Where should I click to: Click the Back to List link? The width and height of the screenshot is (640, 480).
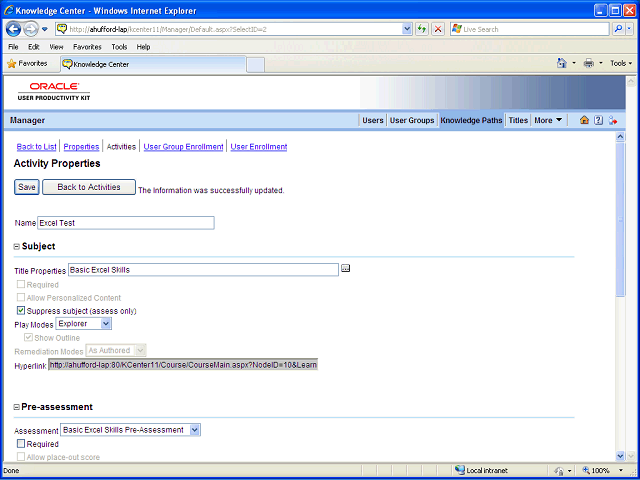[36, 147]
